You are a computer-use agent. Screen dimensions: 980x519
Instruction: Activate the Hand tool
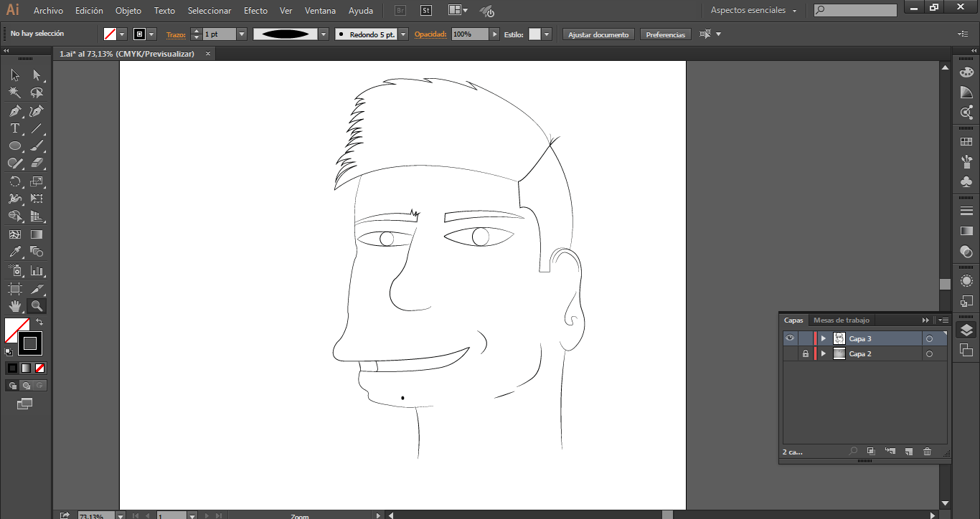tap(14, 306)
